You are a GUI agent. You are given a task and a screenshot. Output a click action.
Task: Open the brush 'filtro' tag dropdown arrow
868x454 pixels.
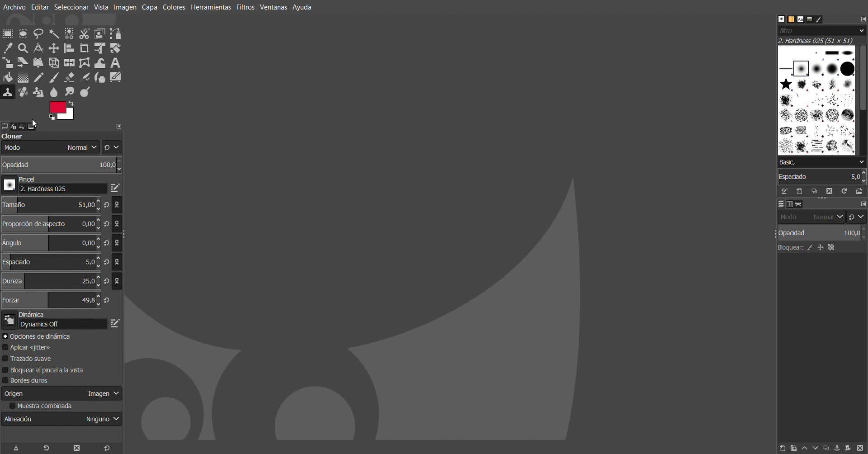pos(861,31)
